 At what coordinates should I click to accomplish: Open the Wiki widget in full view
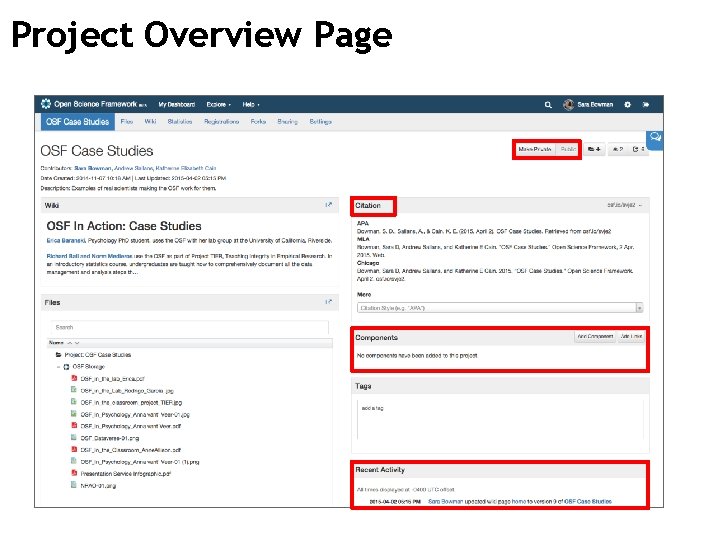click(x=328, y=205)
